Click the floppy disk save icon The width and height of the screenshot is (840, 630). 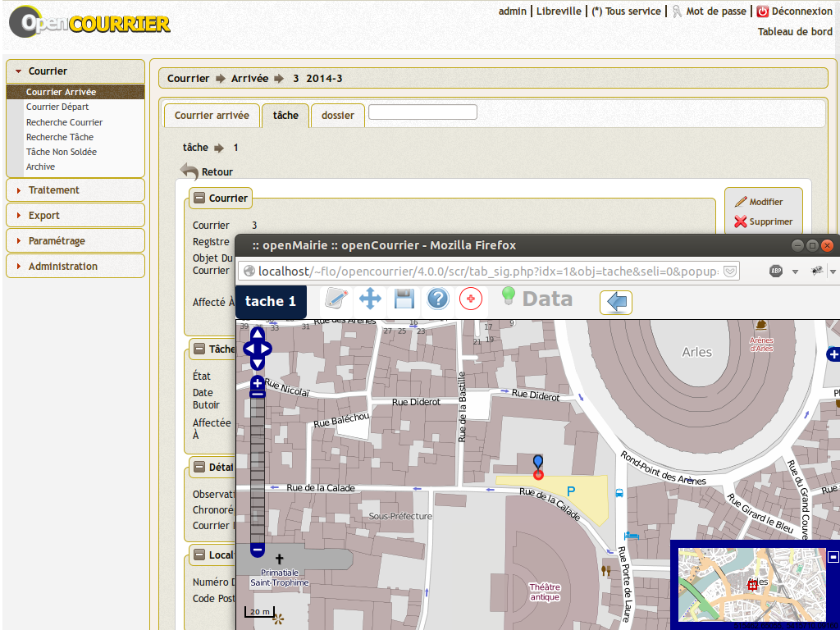(x=404, y=299)
